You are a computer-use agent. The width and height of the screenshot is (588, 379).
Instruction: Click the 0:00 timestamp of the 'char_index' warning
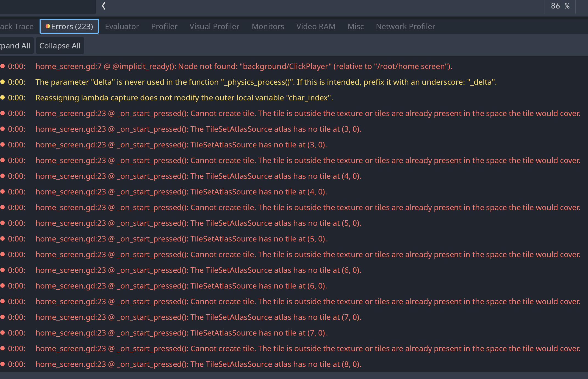pyautogui.click(x=16, y=98)
